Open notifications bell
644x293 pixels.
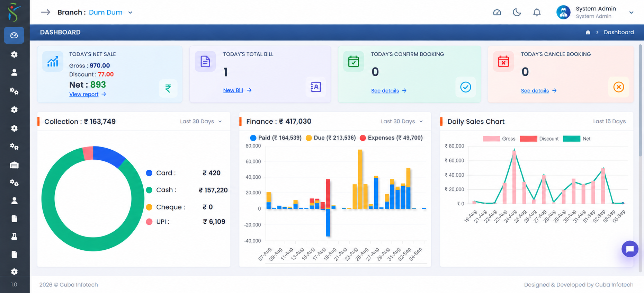[537, 12]
